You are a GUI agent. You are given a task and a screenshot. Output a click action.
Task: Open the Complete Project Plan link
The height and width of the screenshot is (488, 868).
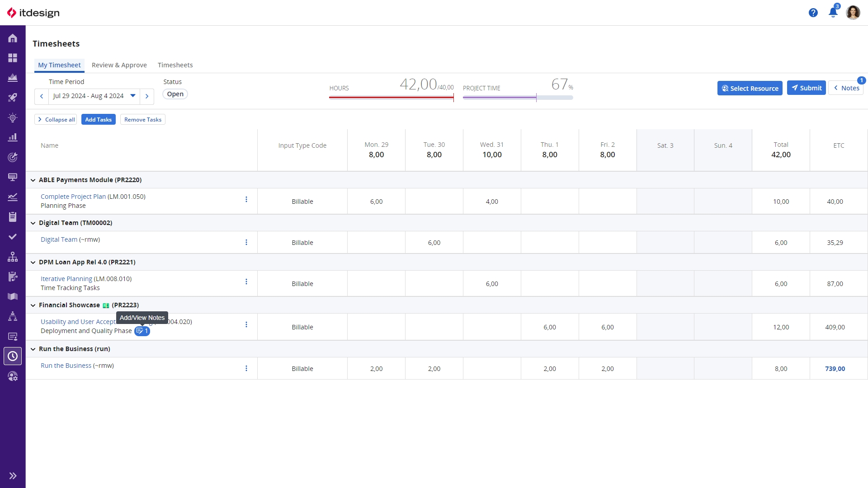coord(73,197)
